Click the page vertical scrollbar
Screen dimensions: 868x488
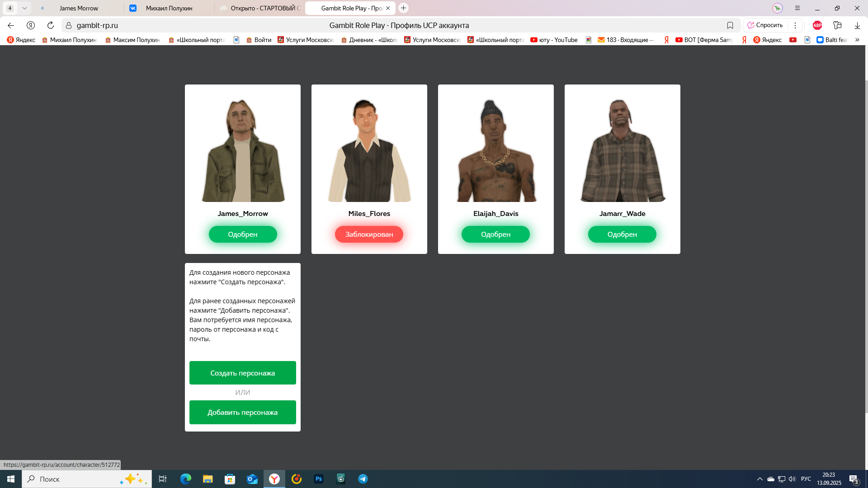coord(866,246)
